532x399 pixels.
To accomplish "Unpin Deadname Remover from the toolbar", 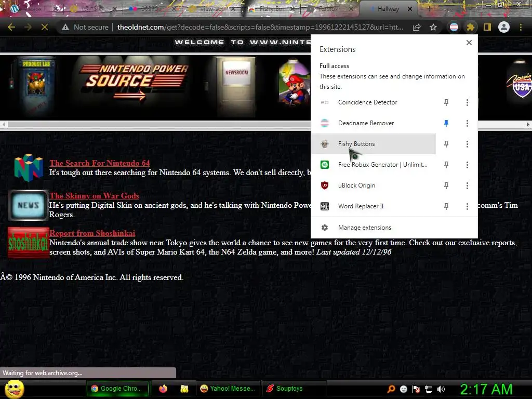I will coord(446,123).
